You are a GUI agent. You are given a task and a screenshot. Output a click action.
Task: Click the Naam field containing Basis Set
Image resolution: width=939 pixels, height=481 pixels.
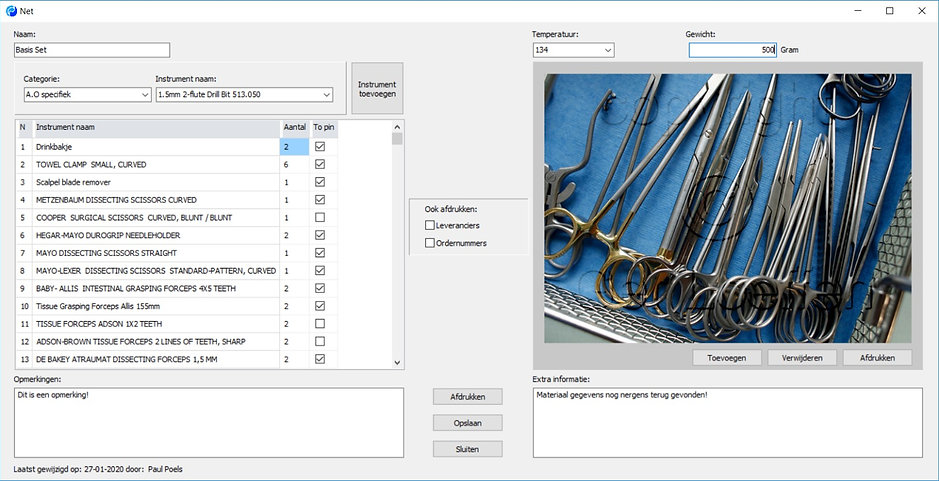(x=92, y=50)
